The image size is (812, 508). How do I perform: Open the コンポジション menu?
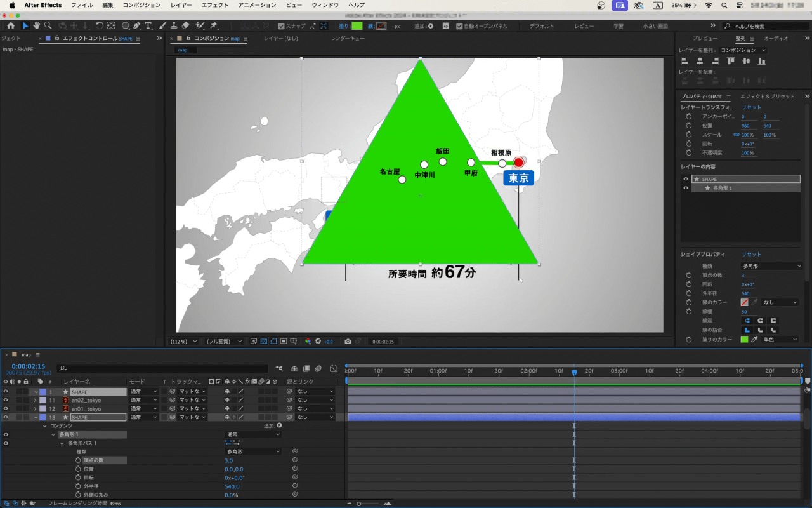(x=141, y=5)
